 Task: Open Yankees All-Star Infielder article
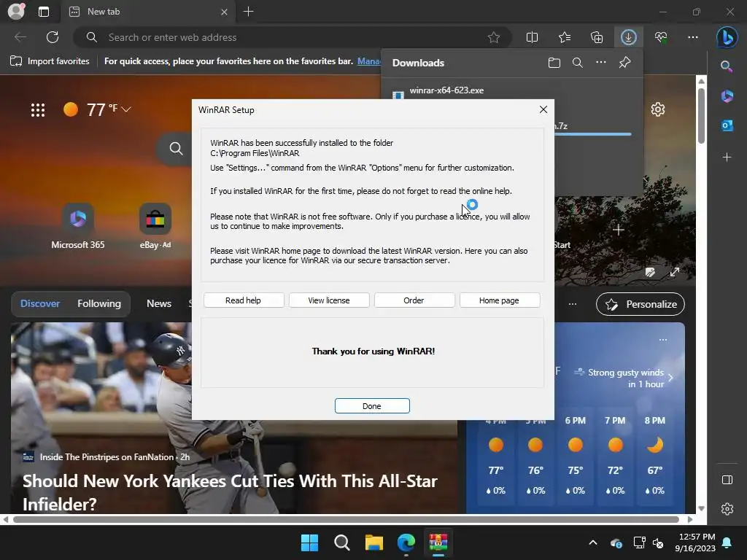pos(230,492)
